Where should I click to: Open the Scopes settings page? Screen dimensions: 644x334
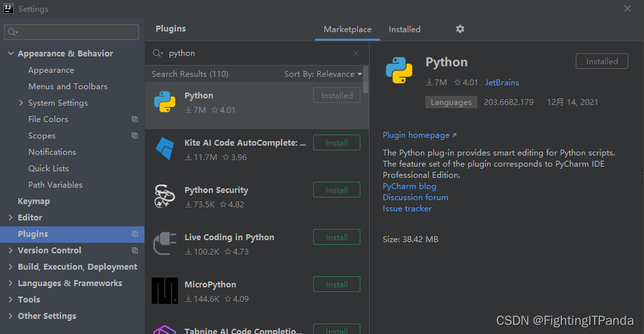pyautogui.click(x=42, y=135)
